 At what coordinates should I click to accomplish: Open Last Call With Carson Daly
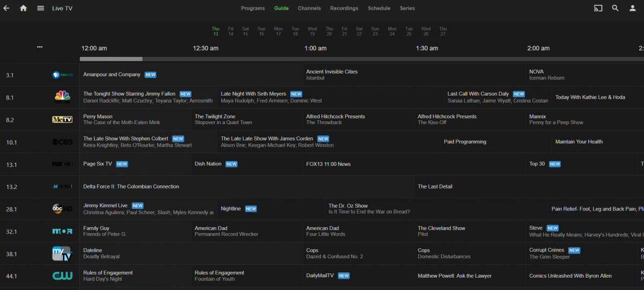pos(497,97)
